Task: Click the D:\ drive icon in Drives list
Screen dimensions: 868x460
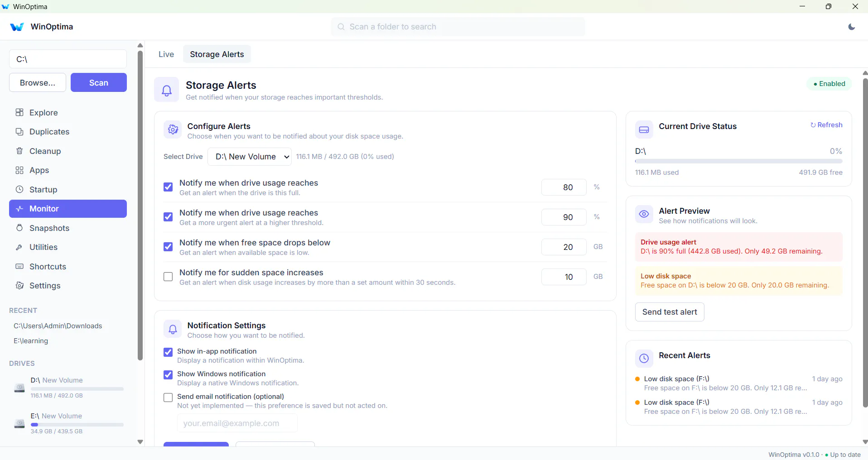Action: [19, 388]
